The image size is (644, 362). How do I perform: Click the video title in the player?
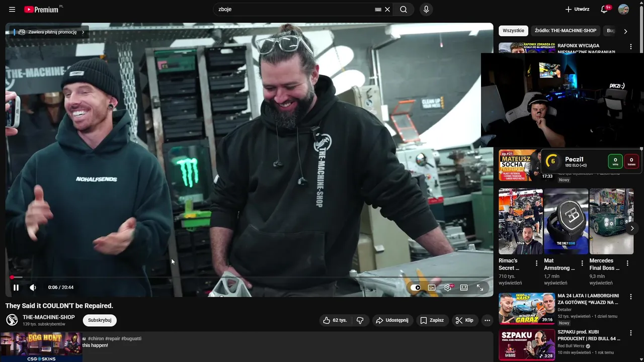59,306
